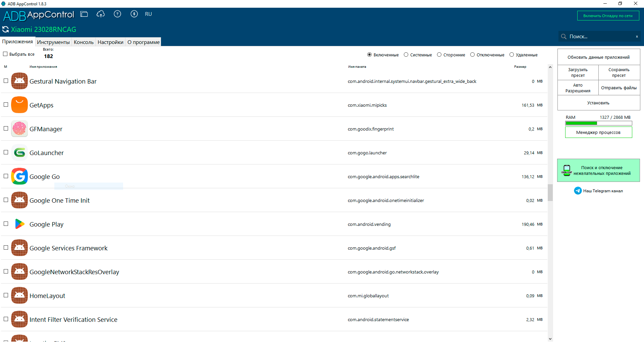This screenshot has height=349, width=644.
Task: Sort by Имя пакета column header
Action: 357,67
